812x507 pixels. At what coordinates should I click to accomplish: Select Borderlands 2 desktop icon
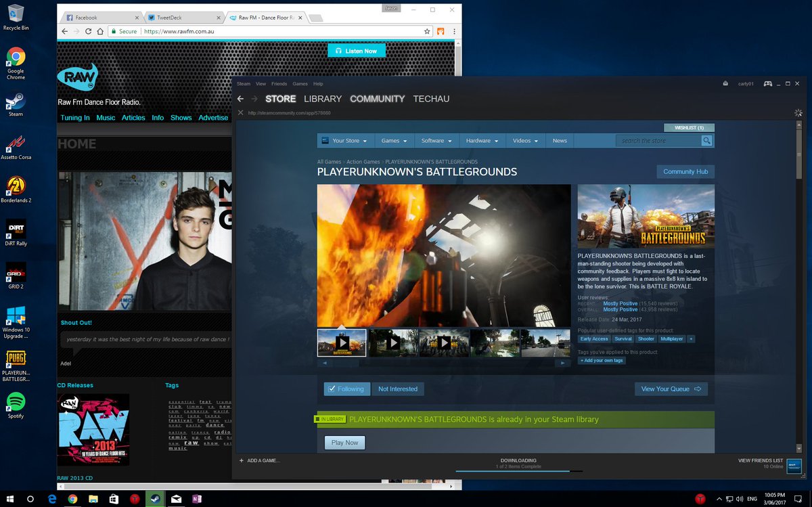[x=16, y=190]
